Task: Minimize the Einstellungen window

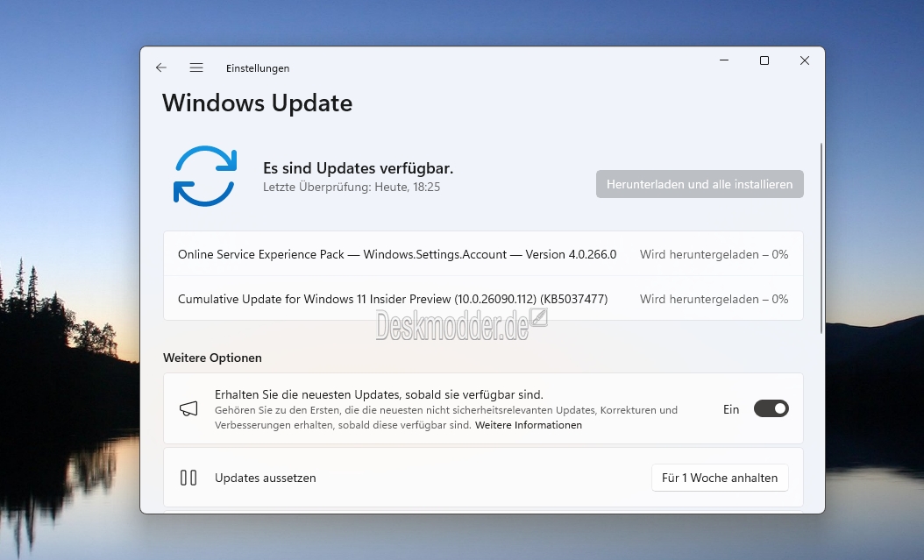Action: pyautogui.click(x=724, y=60)
